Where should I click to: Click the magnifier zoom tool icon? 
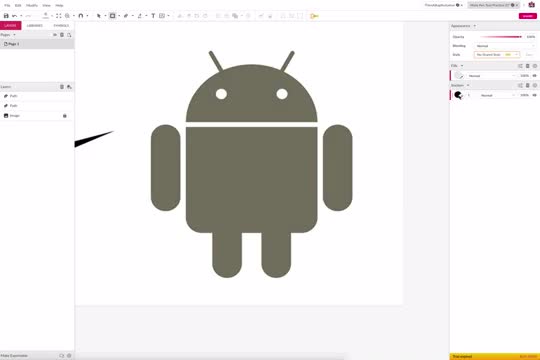coord(67,16)
